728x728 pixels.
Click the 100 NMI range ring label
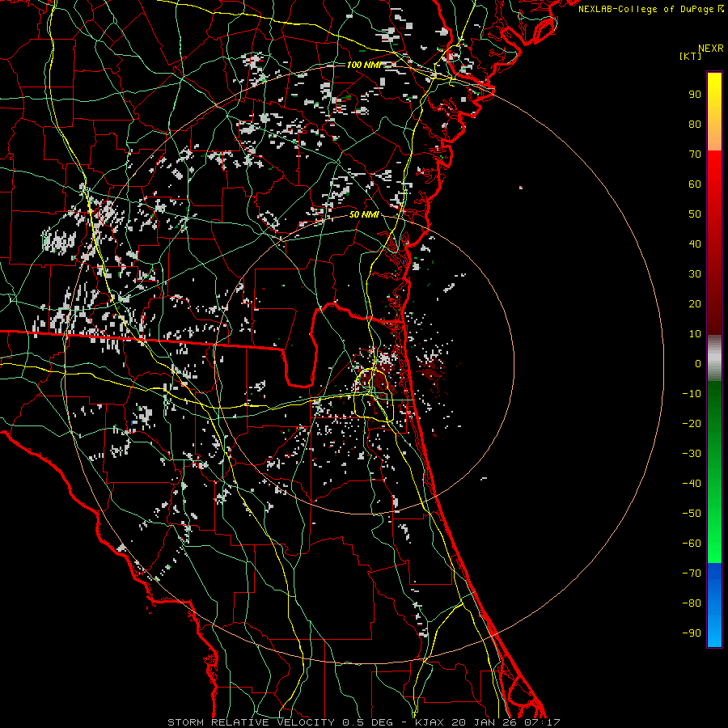click(x=363, y=64)
